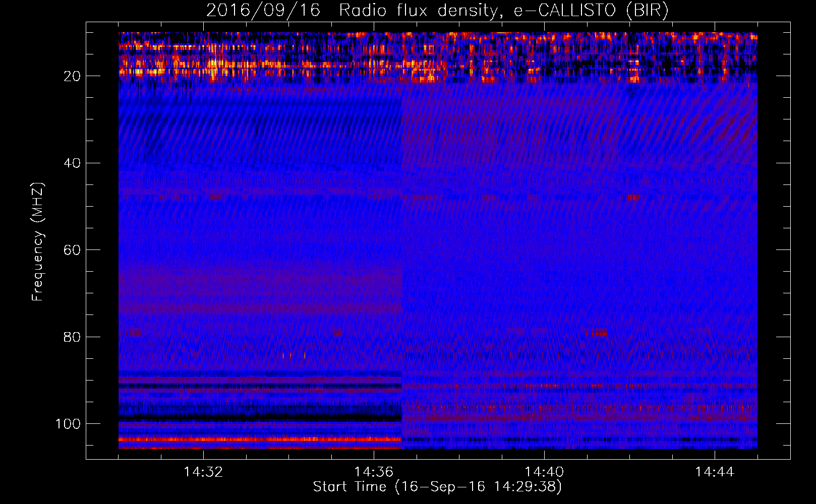Click the 14:32 time tick label

203,472
